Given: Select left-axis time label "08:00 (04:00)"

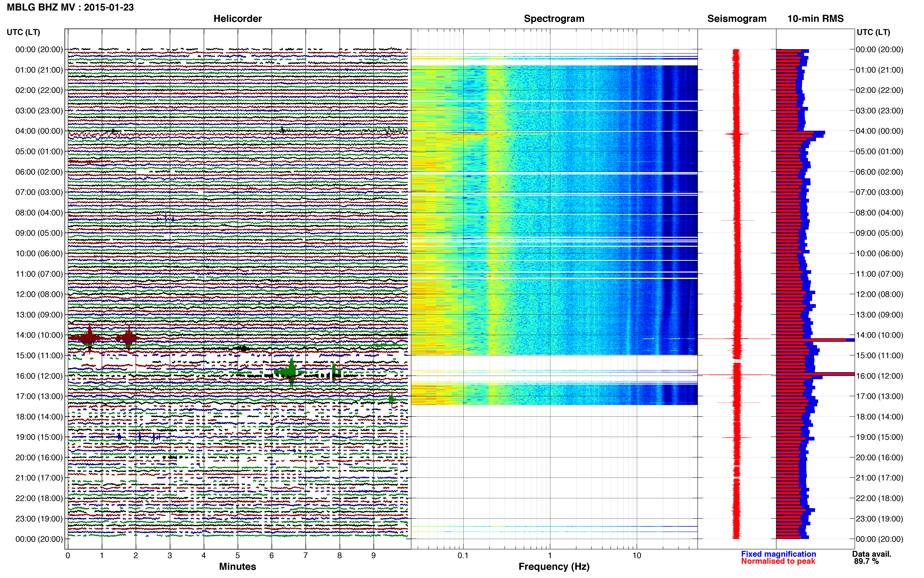Looking at the screenshot, I should click(39, 213).
